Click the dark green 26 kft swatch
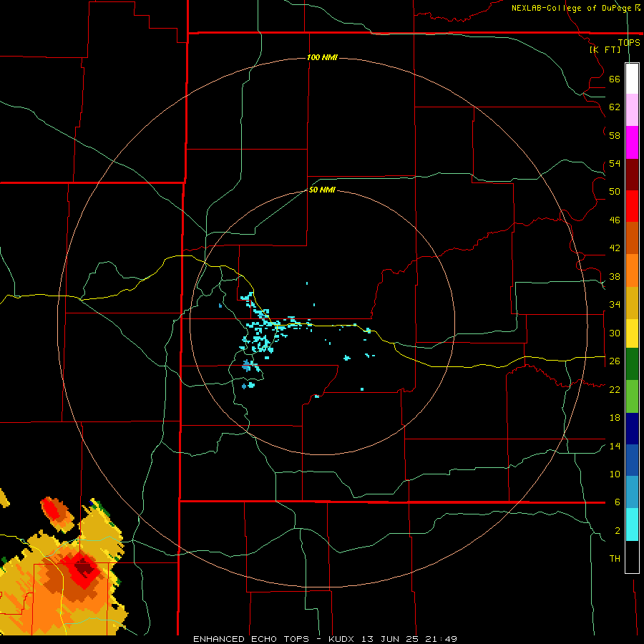This screenshot has height=644, width=644. point(632,364)
